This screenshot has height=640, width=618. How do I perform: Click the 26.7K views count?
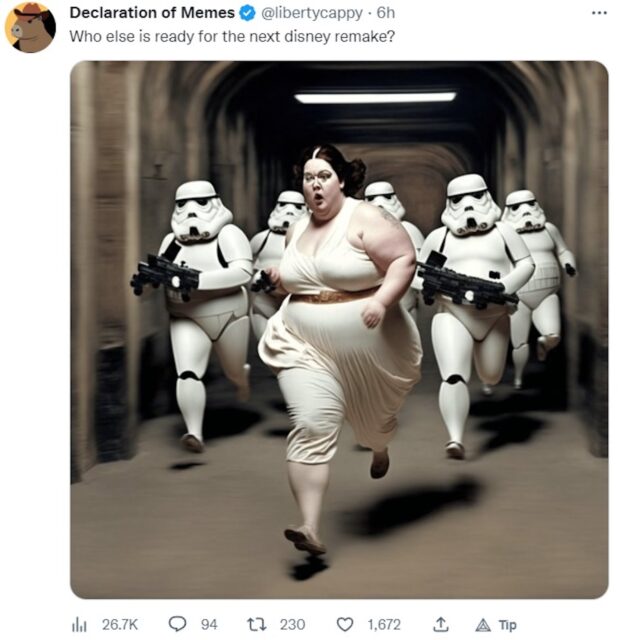pos(120,624)
